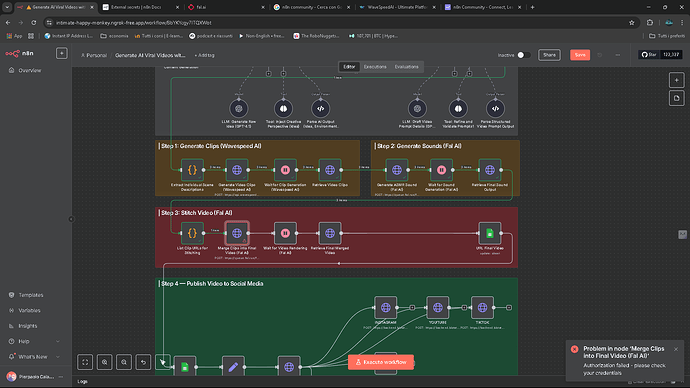Open the LLM Draft Video Prompt Details node
Image resolution: width=690 pixels, height=388 pixels.
point(417,108)
